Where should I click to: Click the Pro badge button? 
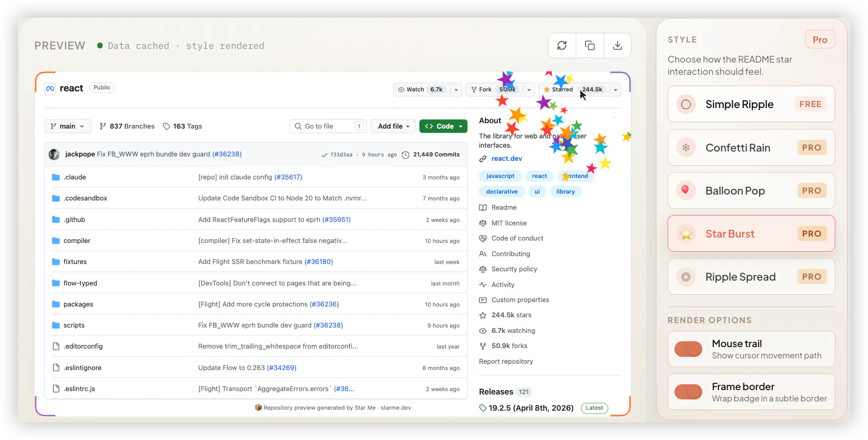(820, 40)
